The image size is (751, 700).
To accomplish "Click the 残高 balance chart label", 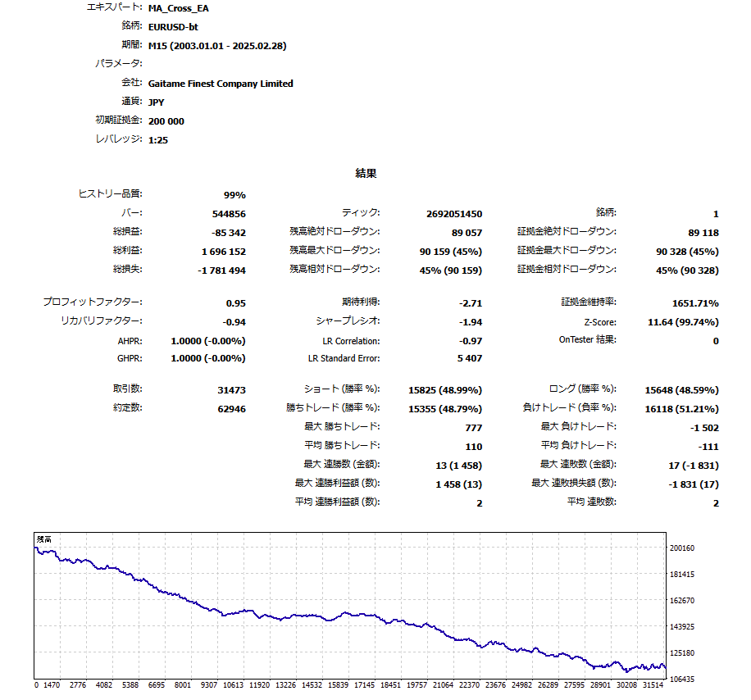I will tap(43, 539).
